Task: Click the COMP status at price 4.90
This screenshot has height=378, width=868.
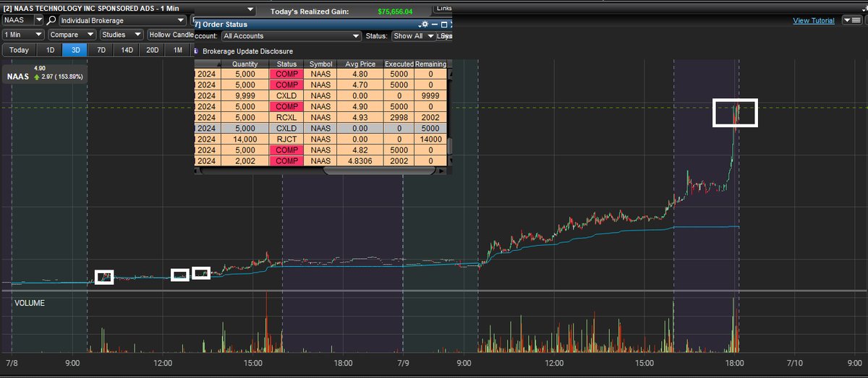Action: [287, 106]
